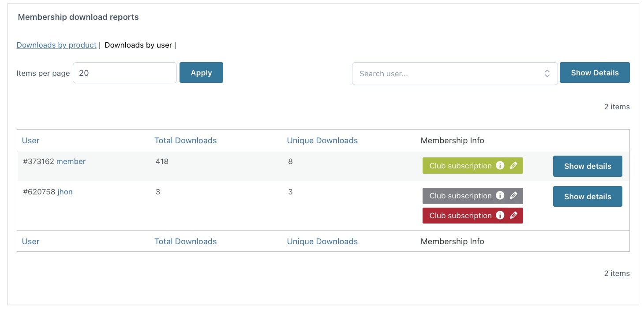
Task: Click pencil edit icon on gray Club subscription
Action: click(x=513, y=196)
